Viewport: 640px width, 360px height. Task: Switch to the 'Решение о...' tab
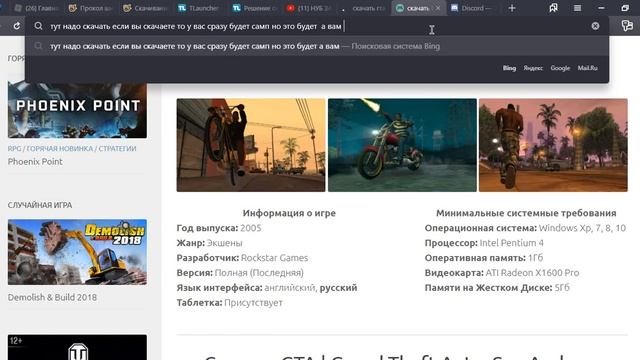pos(254,8)
